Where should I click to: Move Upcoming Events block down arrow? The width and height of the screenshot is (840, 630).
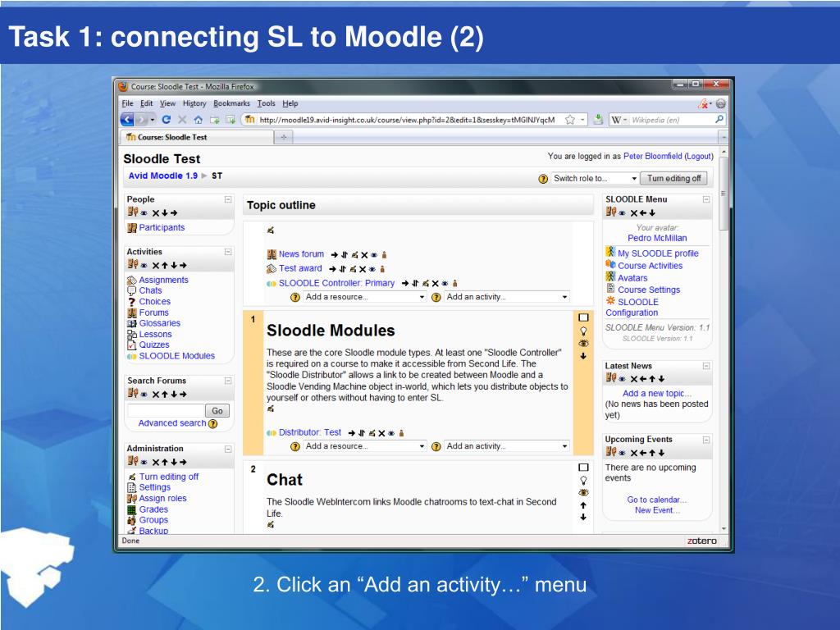tap(662, 453)
